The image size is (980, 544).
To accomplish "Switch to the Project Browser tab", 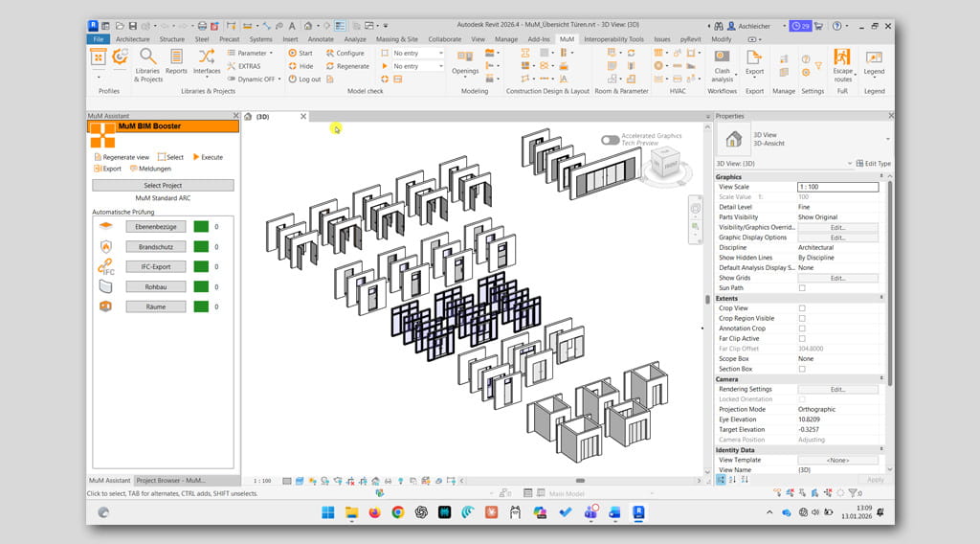I will (x=172, y=480).
